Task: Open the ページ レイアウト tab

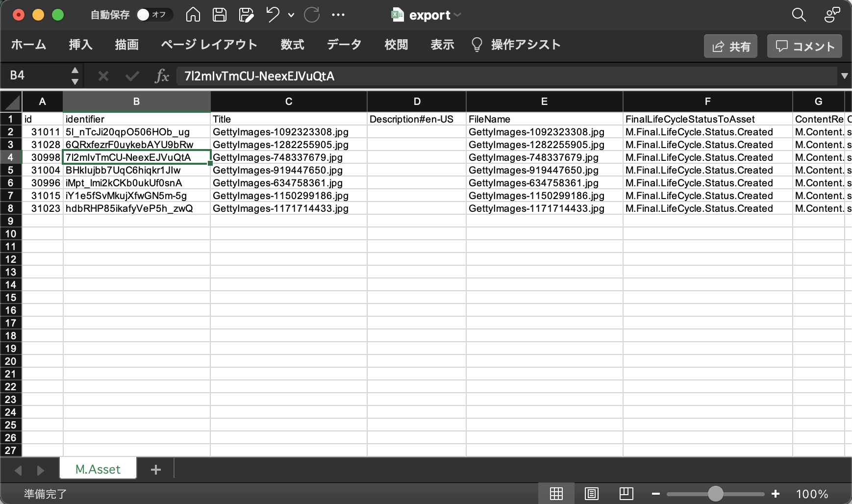Action: (209, 45)
